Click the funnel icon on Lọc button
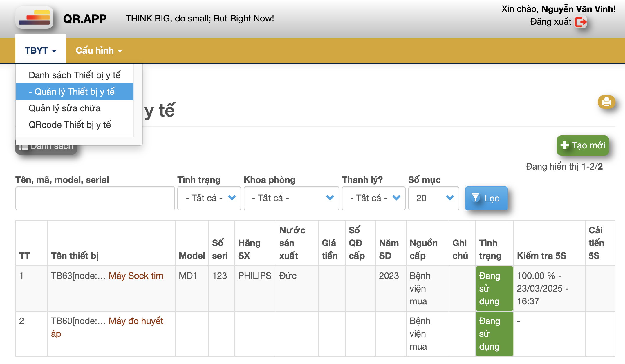625x364 pixels. [x=475, y=198]
